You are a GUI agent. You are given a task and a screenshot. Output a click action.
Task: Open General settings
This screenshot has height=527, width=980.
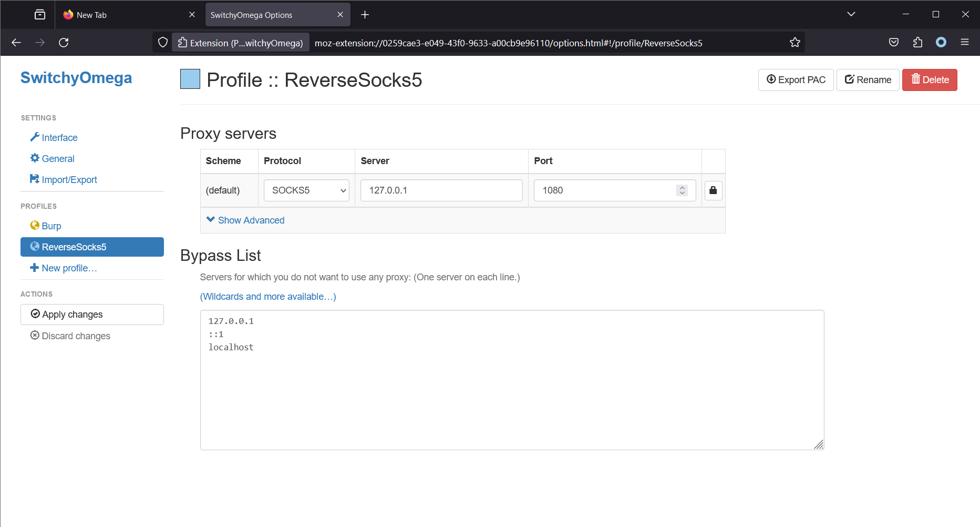(x=52, y=158)
